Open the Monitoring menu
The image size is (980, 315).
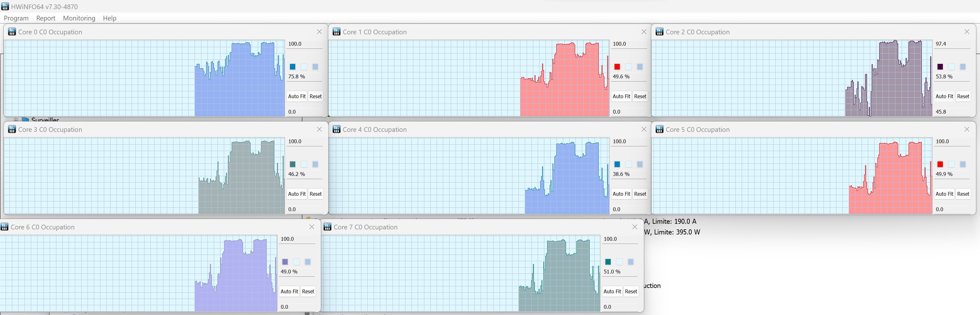click(79, 18)
